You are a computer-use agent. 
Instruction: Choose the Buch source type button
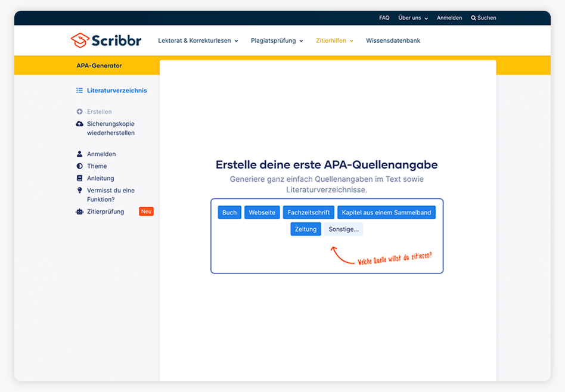[x=229, y=213]
